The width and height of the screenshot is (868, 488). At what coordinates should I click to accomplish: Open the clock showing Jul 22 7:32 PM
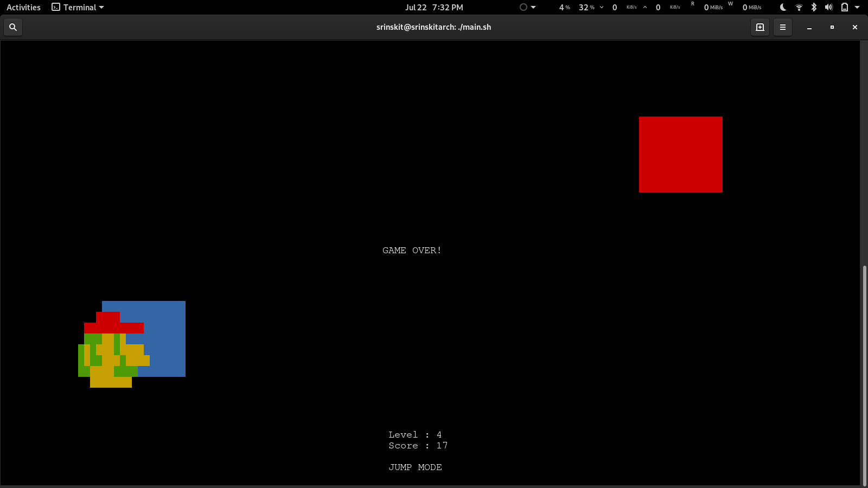(434, 7)
